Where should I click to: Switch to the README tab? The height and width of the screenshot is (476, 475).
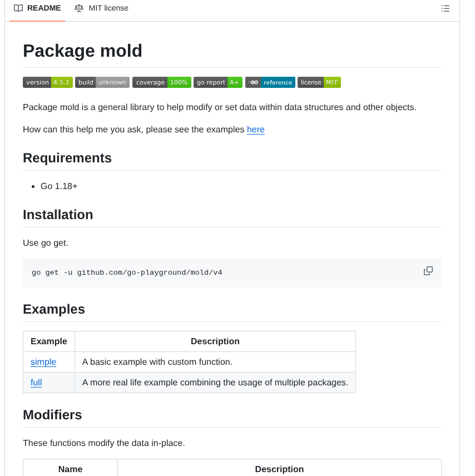click(37, 8)
